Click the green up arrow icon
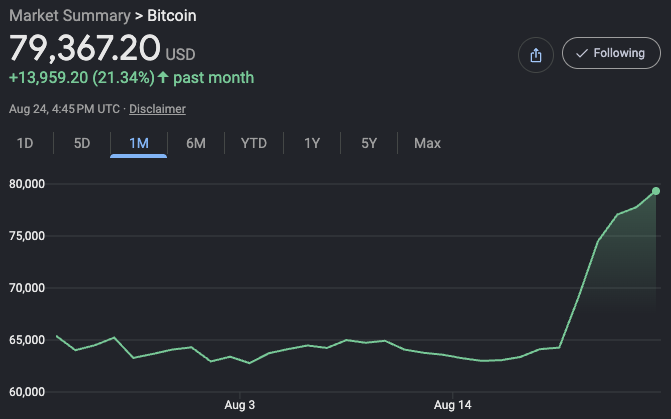 tap(163, 77)
